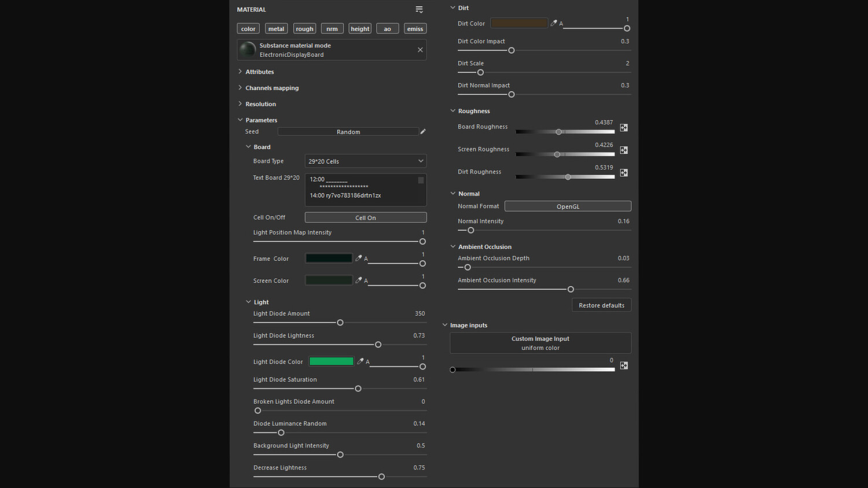Image resolution: width=868 pixels, height=488 pixels.
Task: Open the green Light Diode Color swatch
Action: coord(331,361)
